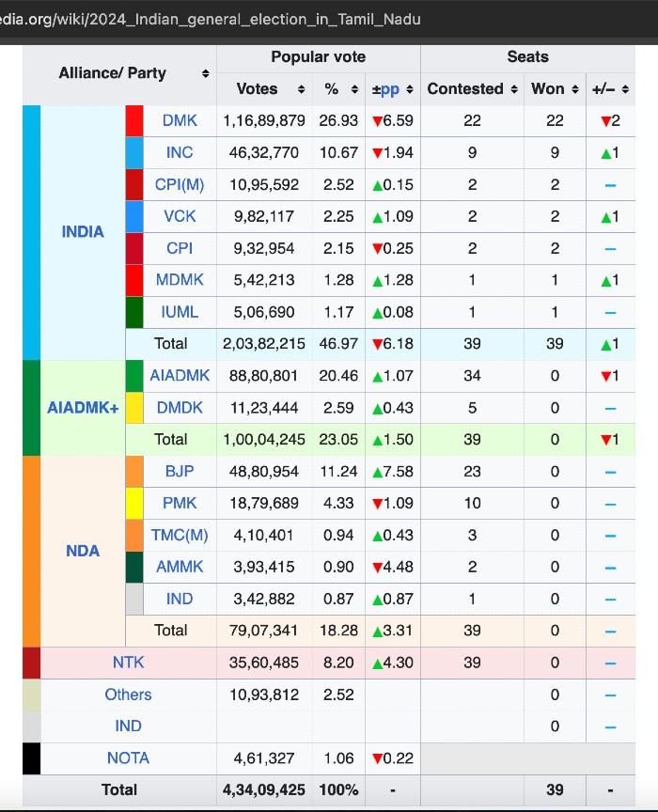This screenshot has height=812, width=658.
Task: Select BJP votes 48,80,954
Action: (264, 471)
